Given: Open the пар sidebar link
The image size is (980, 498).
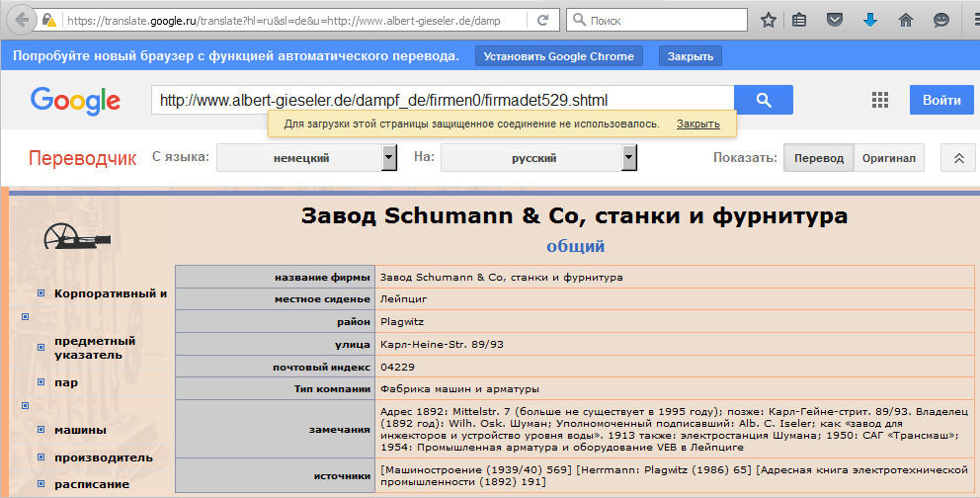Looking at the screenshot, I should (x=66, y=382).
